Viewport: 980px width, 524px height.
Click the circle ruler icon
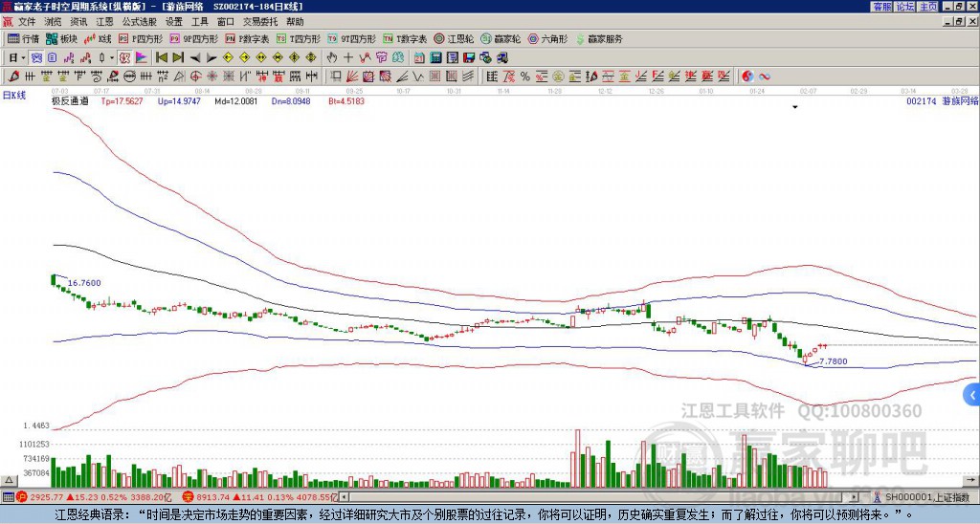[x=129, y=76]
